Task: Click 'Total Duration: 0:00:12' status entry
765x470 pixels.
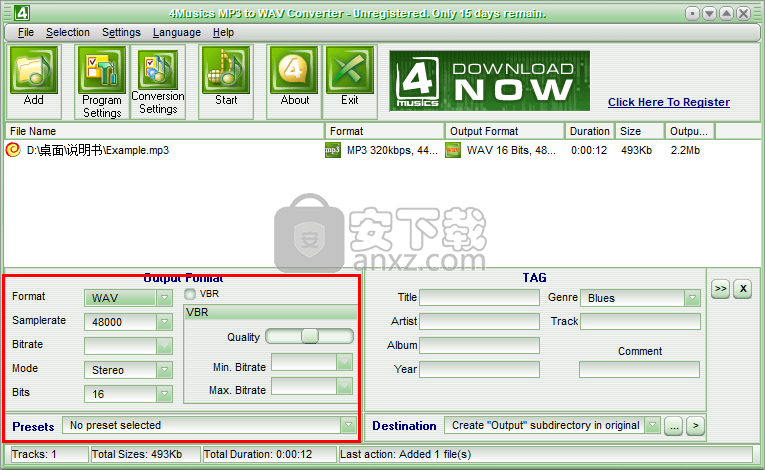Action: click(269, 454)
